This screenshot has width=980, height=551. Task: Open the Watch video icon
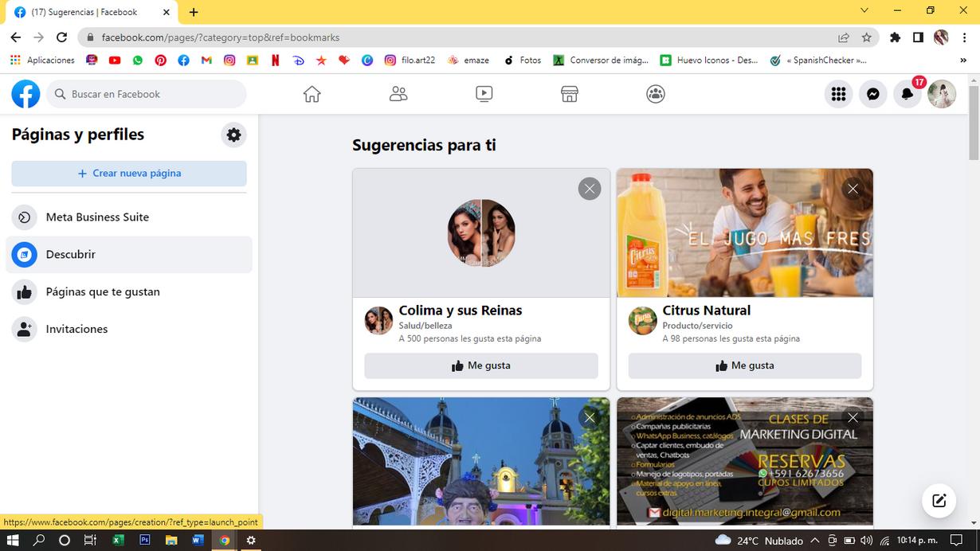click(x=484, y=94)
